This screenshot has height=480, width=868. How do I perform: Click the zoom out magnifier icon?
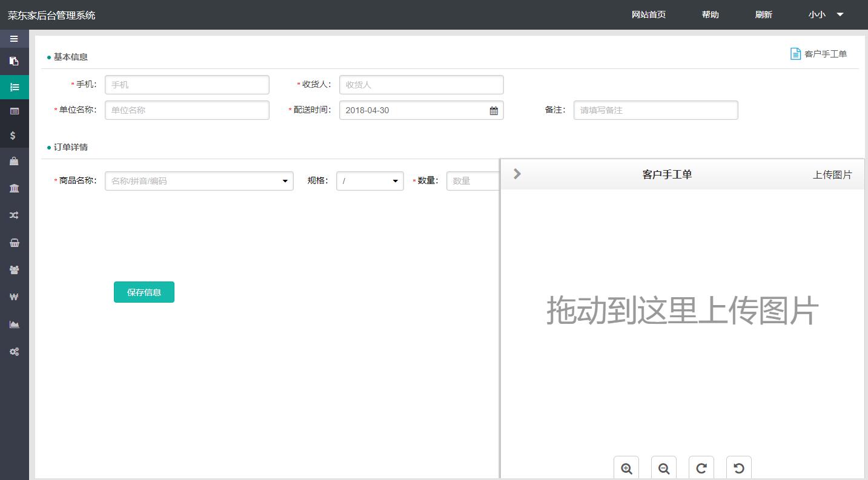tap(664, 468)
